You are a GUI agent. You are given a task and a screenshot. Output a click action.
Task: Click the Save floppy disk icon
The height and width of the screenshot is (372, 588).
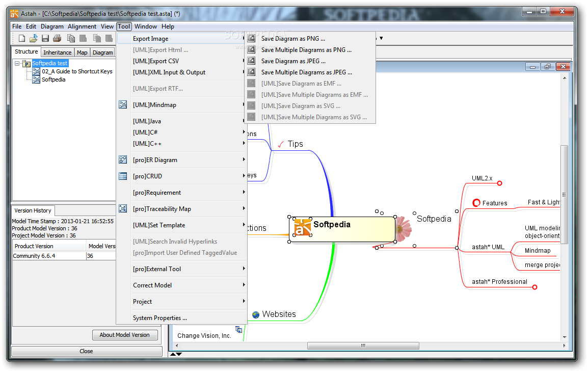coord(45,38)
